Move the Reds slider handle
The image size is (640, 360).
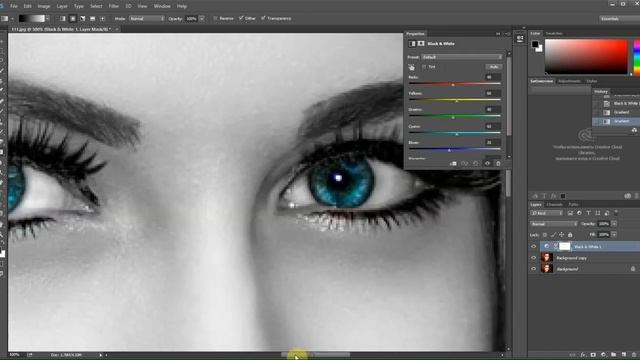453,84
